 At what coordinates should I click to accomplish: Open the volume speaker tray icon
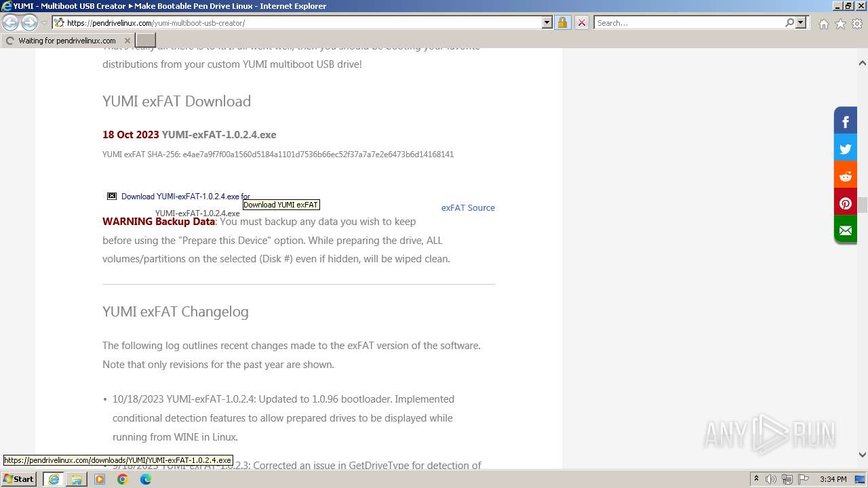(x=771, y=479)
